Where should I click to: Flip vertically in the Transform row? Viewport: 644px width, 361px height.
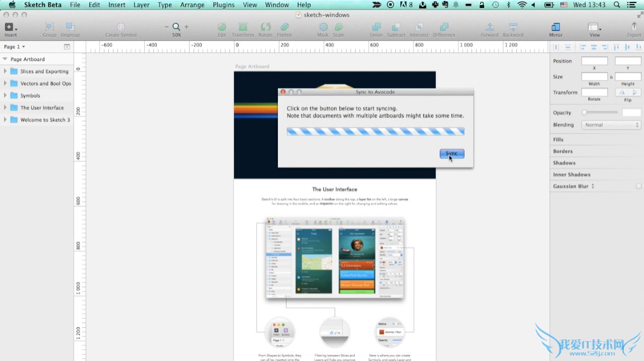(635, 92)
